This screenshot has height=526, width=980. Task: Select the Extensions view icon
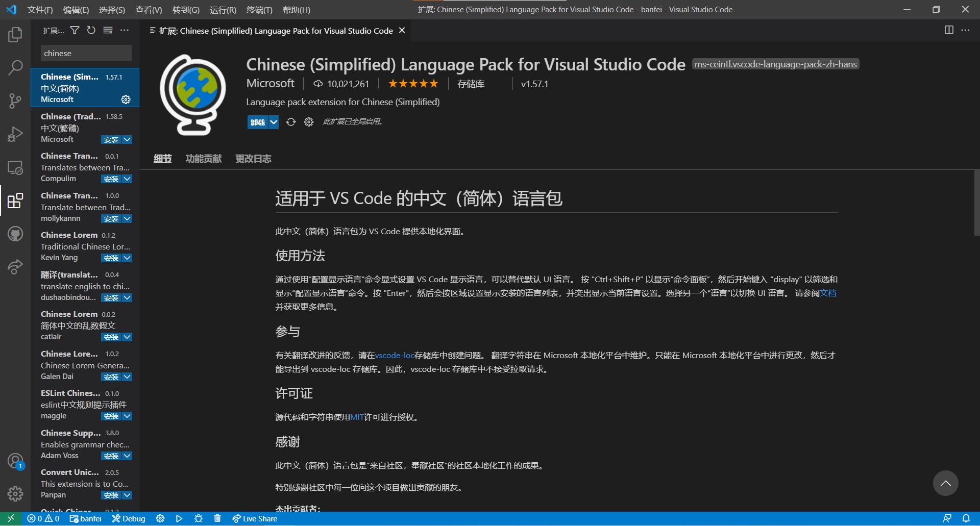tap(15, 201)
